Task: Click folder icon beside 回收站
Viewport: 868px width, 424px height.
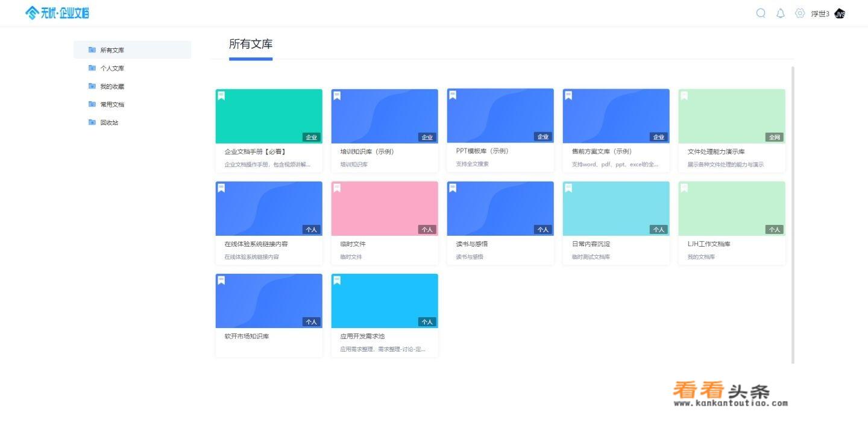Action: pyautogui.click(x=92, y=122)
